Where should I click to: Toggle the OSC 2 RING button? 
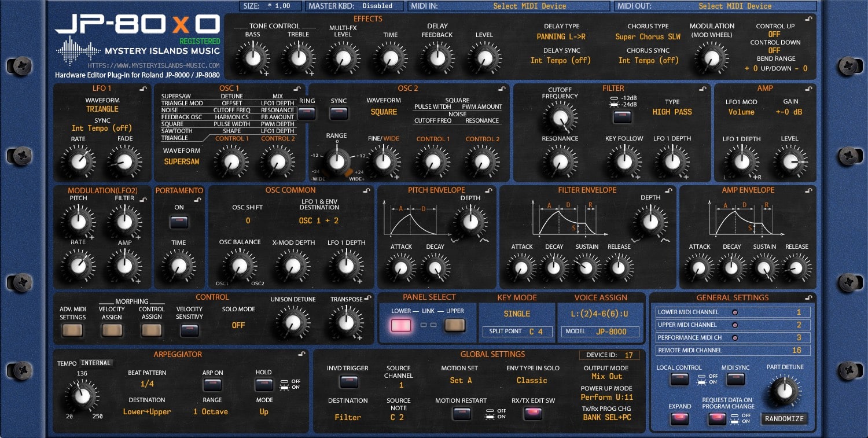coord(307,114)
